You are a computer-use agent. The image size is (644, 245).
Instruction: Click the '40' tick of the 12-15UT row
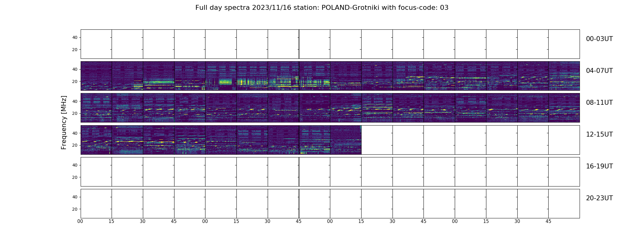tap(75, 133)
